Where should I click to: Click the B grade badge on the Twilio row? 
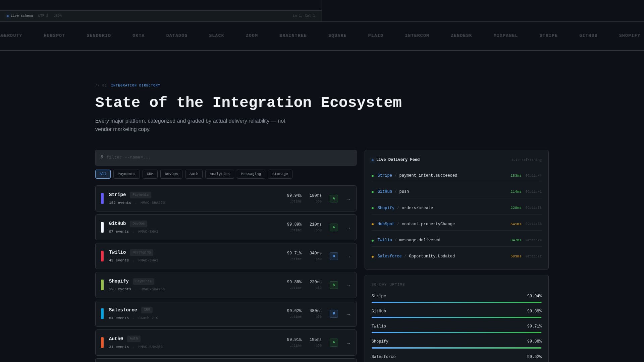(333, 256)
